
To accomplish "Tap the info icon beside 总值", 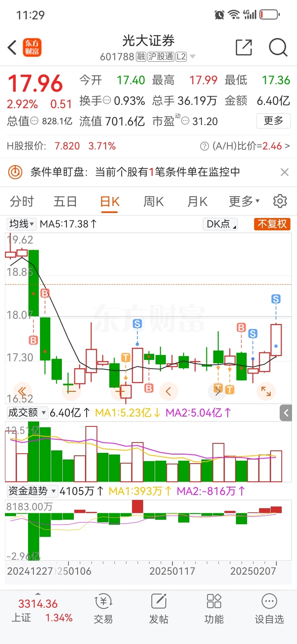I will (x=34, y=121).
